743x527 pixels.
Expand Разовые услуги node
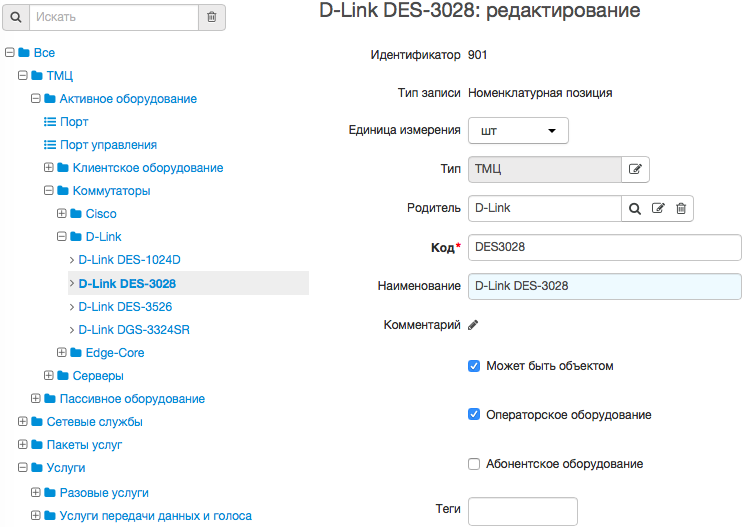[x=36, y=492]
